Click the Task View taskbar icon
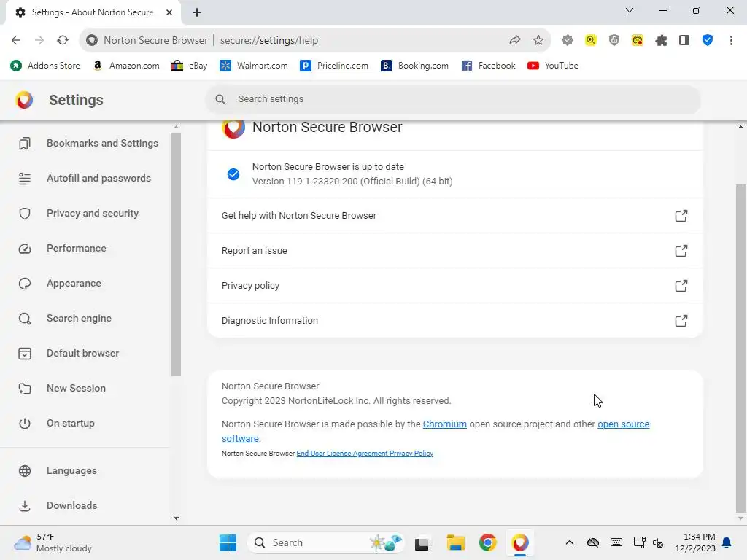 pyautogui.click(x=422, y=542)
